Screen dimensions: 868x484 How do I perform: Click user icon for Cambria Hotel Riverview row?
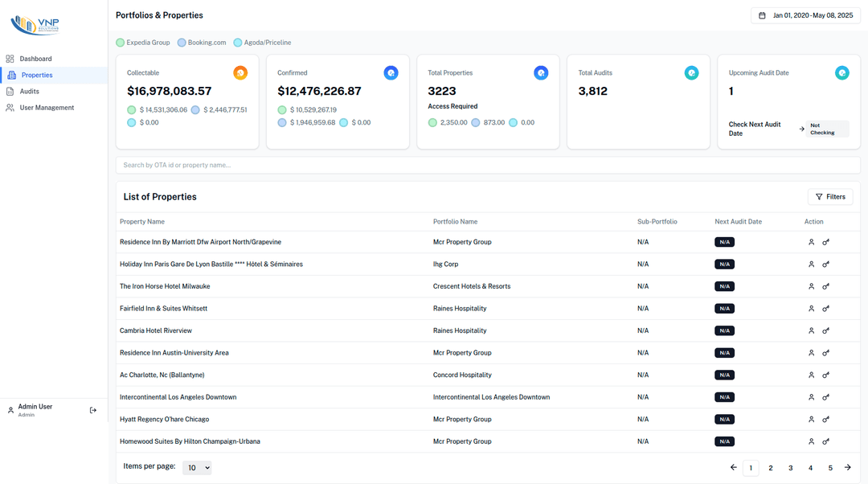coord(812,330)
